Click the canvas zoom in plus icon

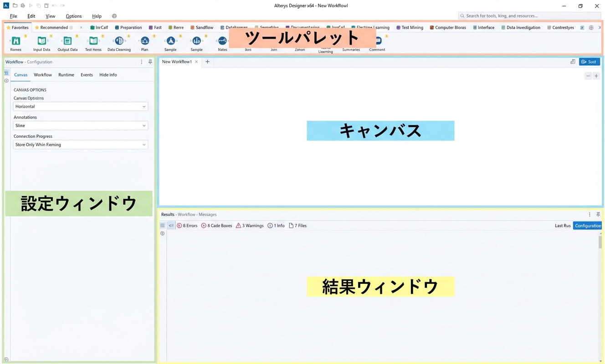click(596, 76)
